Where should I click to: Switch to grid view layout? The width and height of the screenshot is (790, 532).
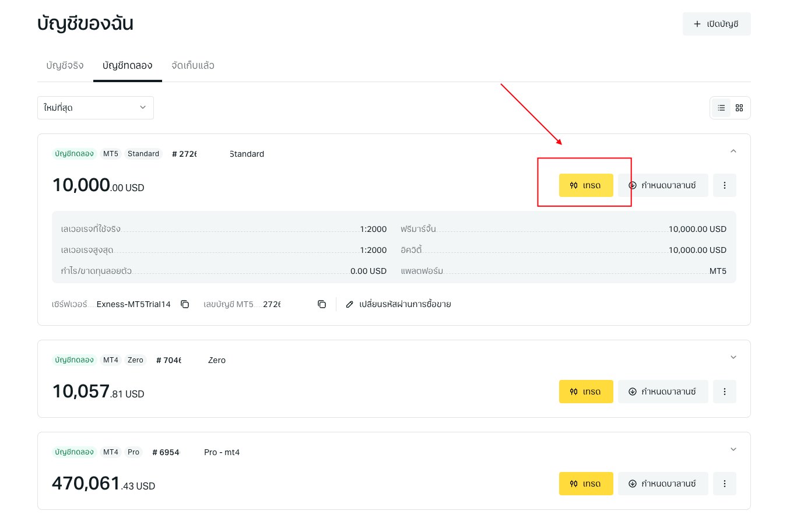739,108
